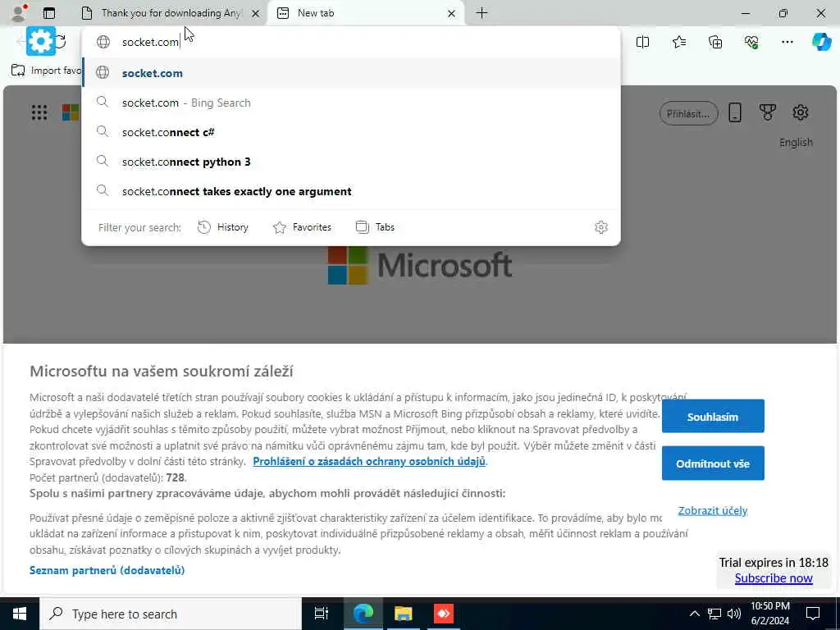This screenshot has width=840, height=630.
Task: Open the Copilot sidebar icon
Action: point(822,42)
